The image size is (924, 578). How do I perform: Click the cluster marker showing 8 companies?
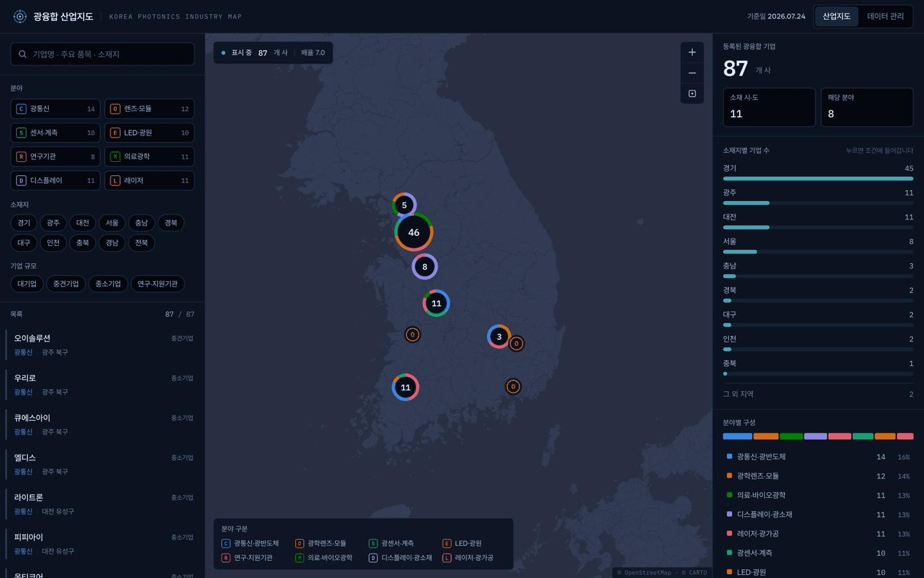[x=425, y=267]
